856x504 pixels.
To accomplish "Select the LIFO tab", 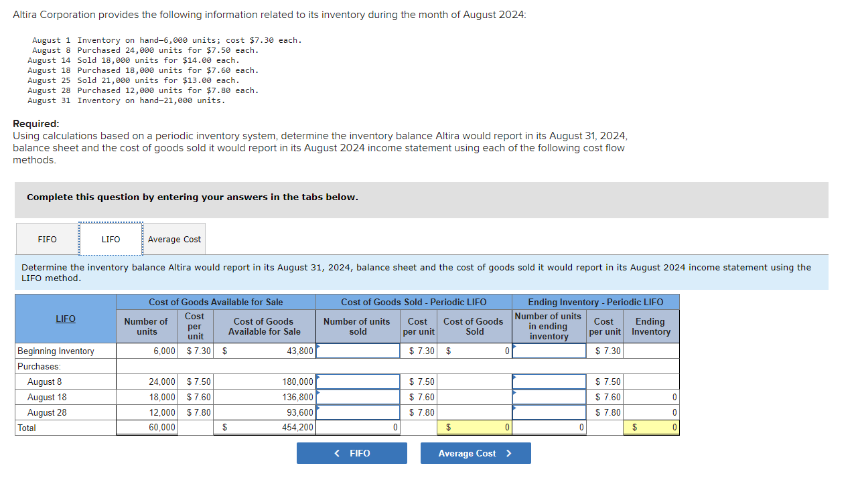I will (x=111, y=239).
